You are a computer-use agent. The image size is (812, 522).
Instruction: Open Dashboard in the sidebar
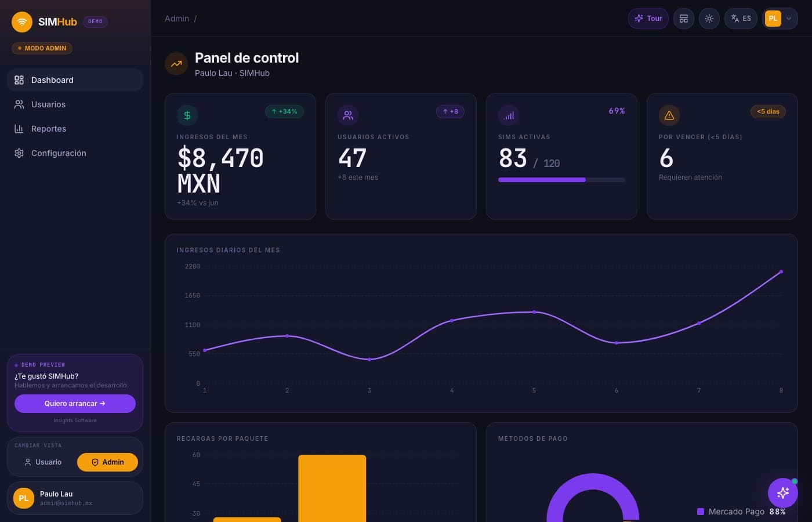75,80
